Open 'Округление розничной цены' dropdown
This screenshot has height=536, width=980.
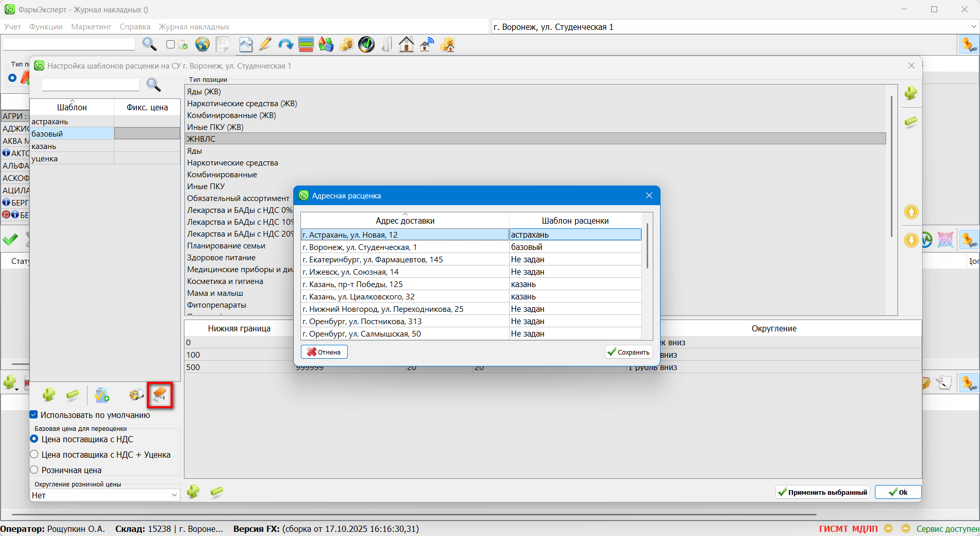click(174, 495)
